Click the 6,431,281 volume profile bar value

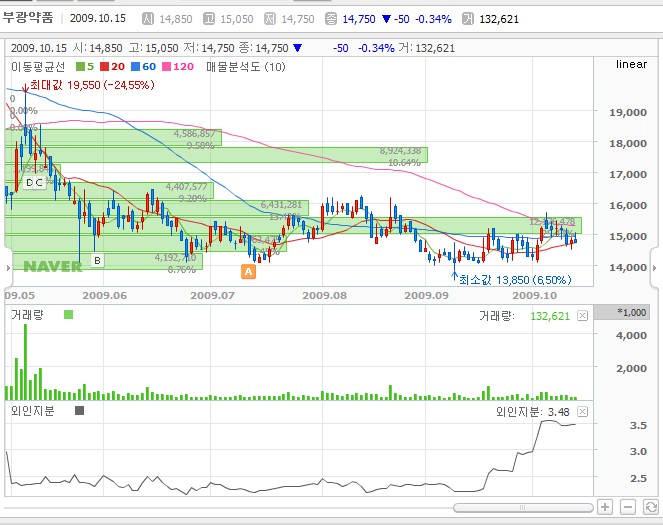281,205
